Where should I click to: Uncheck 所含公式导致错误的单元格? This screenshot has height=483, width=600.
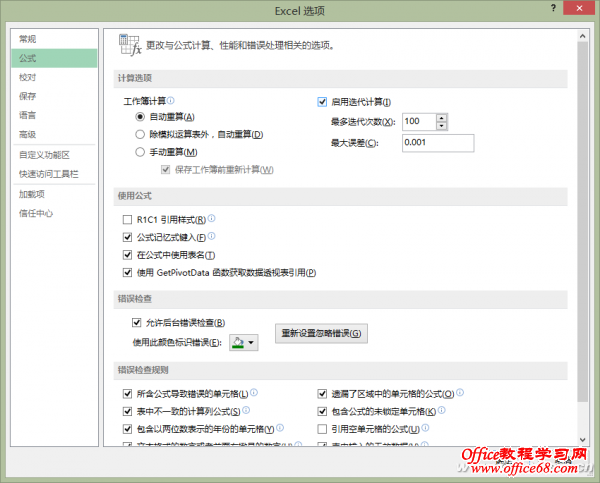pos(127,393)
